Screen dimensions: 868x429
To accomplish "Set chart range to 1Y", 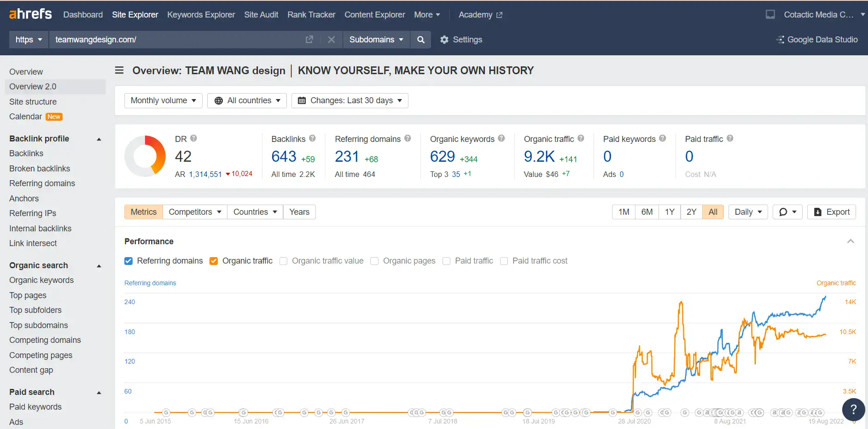I will [x=670, y=212].
